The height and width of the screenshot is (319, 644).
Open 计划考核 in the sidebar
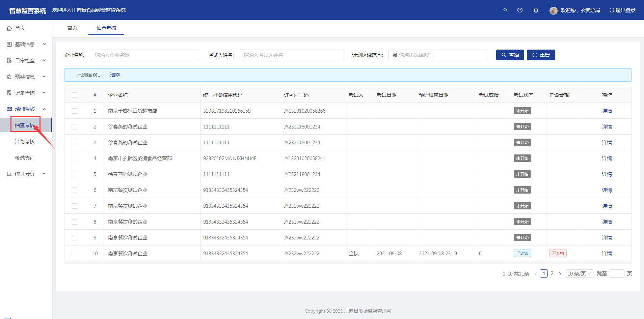tap(25, 142)
